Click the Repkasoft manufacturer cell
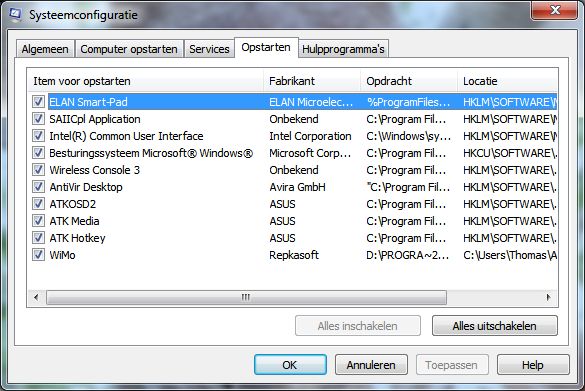Viewport: 585px width, 391px height. click(x=294, y=255)
